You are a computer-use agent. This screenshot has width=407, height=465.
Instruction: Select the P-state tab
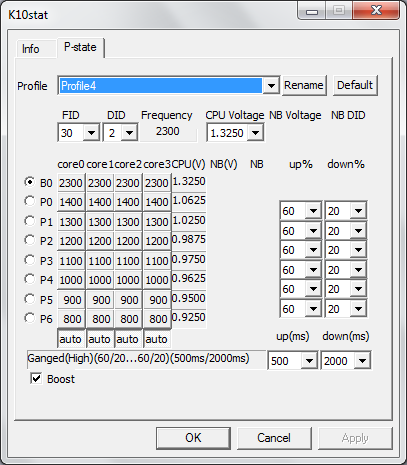[x=80, y=47]
